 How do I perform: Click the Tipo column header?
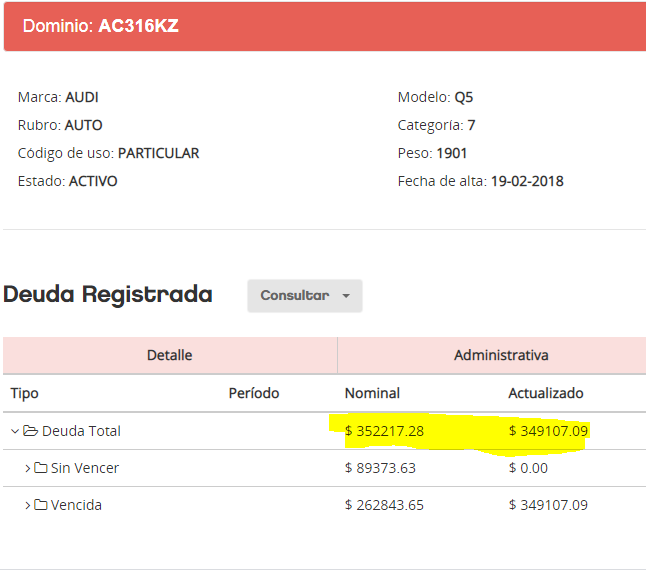coord(25,393)
